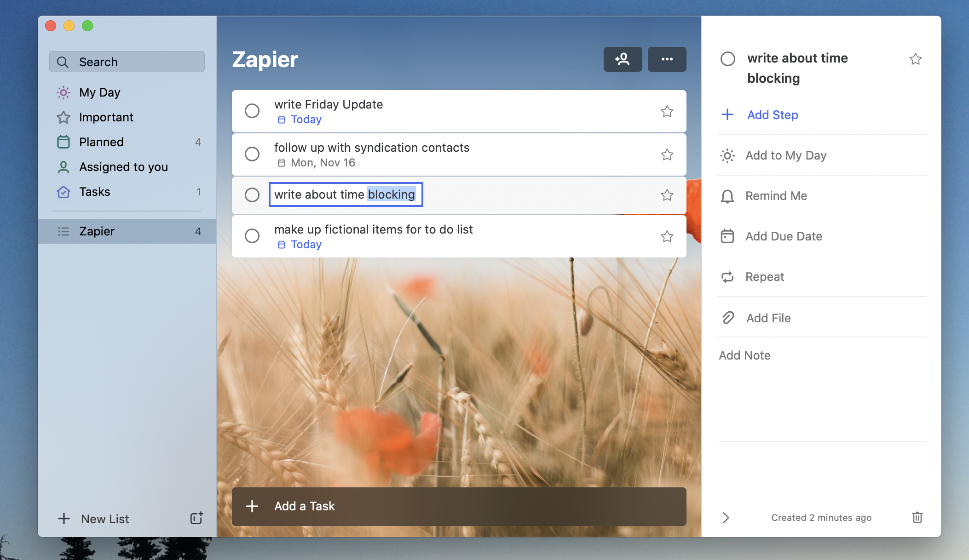Toggle completion circle for make up fictional items

[252, 235]
